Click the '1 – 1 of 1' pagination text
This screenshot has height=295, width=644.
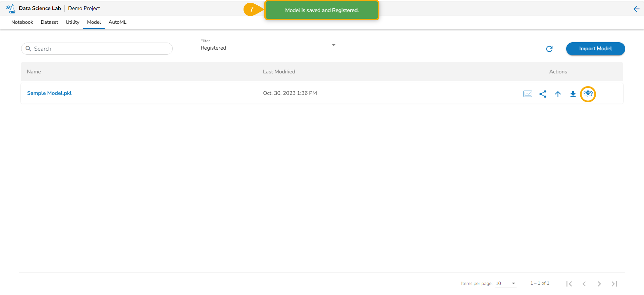pyautogui.click(x=540, y=283)
